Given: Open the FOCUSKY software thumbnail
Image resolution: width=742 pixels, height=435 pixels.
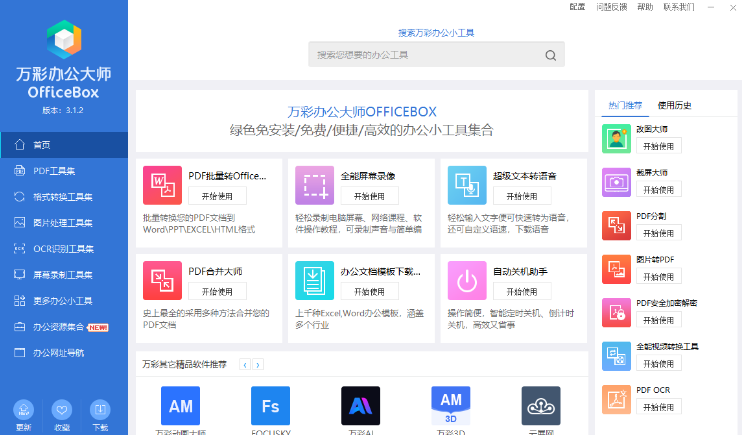Looking at the screenshot, I should pos(270,405).
